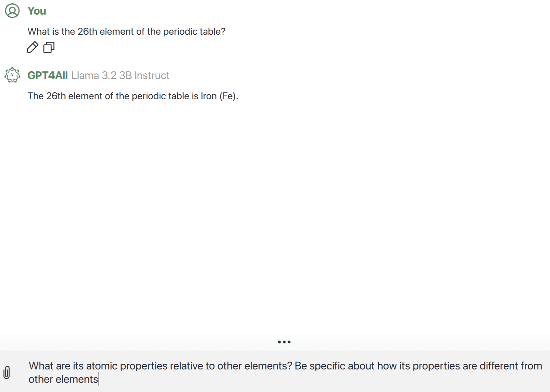This screenshot has width=550, height=392.
Task: Focus the message input field
Action: 274,372
